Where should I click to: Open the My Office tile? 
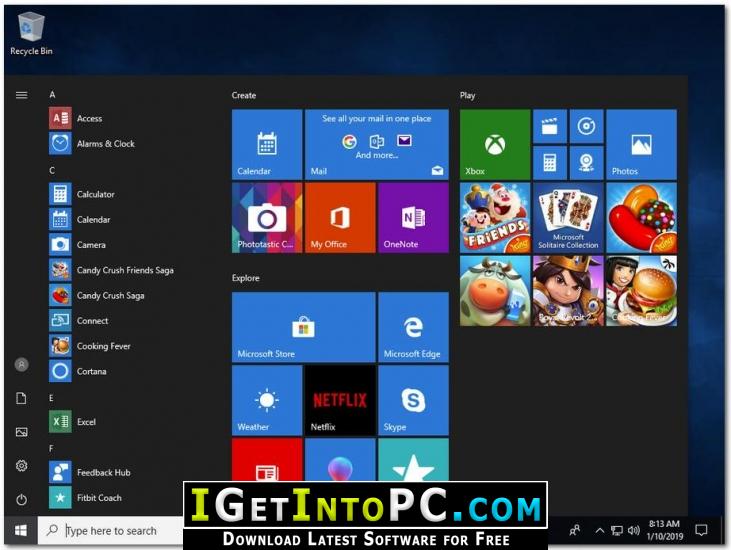pos(340,218)
